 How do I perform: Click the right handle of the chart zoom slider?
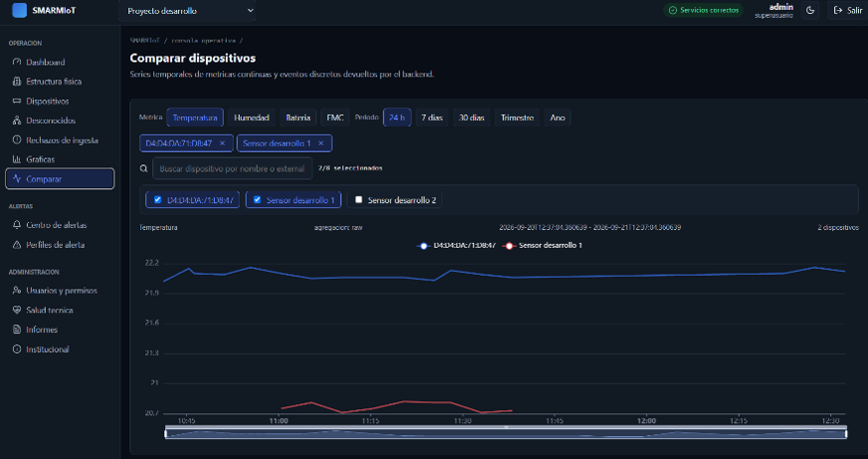point(846,433)
